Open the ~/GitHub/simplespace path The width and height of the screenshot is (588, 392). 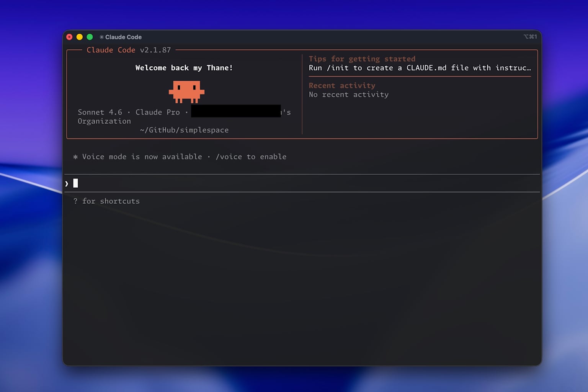coord(184,130)
